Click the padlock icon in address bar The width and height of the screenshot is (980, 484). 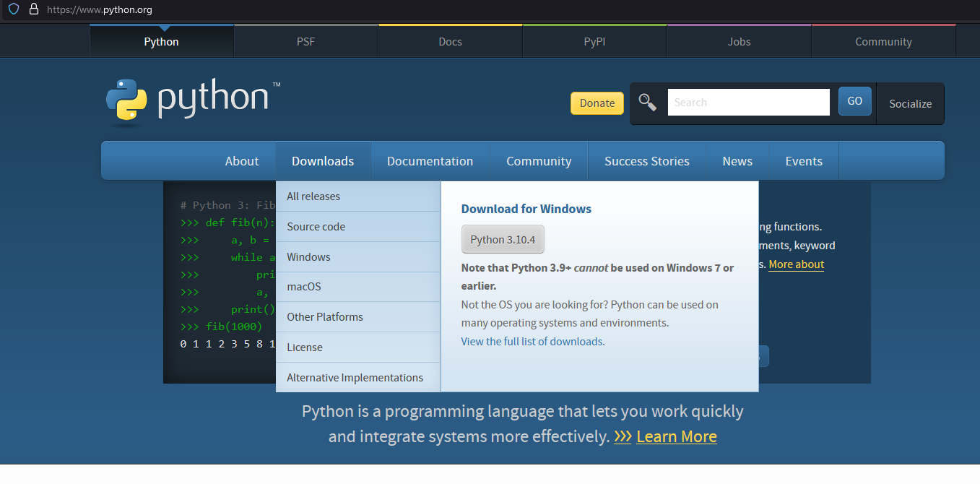[32, 9]
